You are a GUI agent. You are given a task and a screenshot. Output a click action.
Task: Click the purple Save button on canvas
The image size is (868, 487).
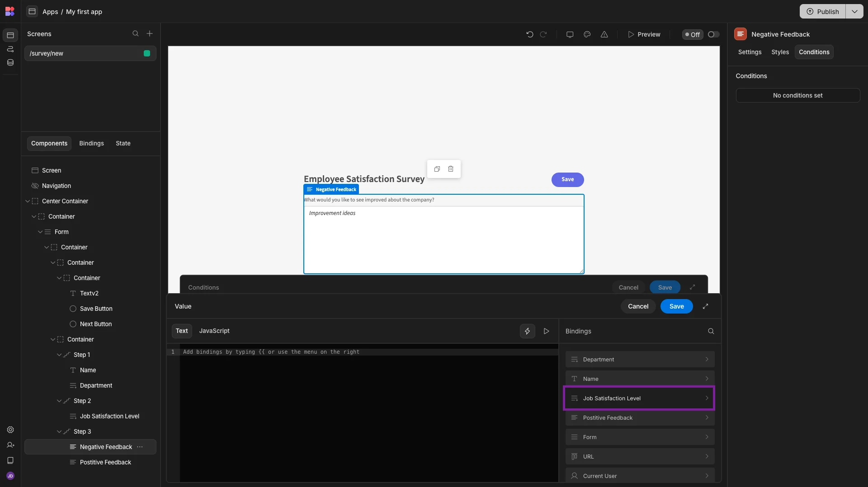567,179
